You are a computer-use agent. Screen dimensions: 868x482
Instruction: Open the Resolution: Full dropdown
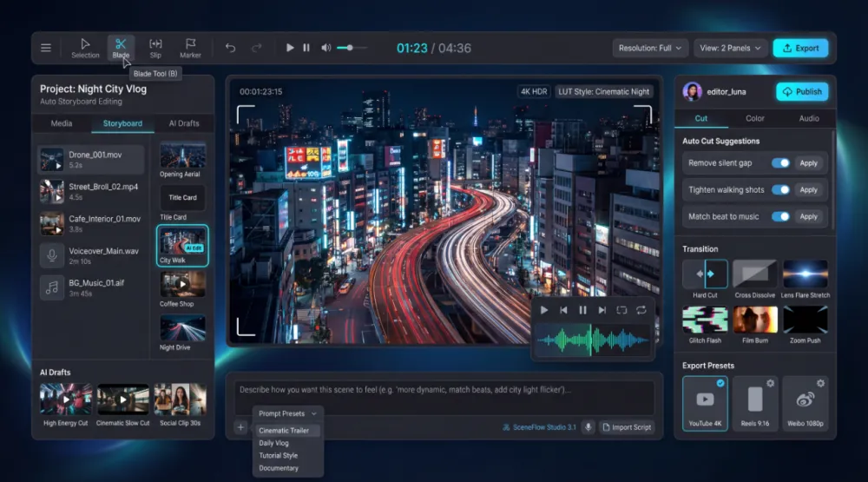(x=651, y=49)
